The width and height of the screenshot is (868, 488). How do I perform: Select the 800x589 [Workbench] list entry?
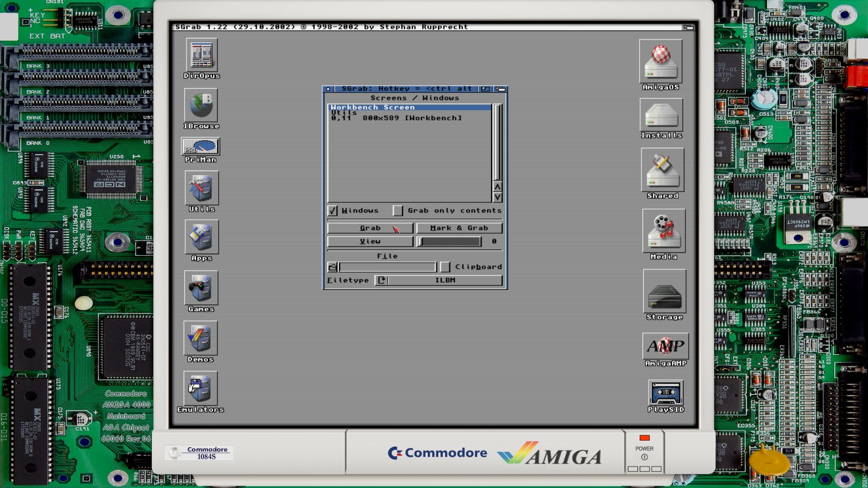click(x=409, y=118)
